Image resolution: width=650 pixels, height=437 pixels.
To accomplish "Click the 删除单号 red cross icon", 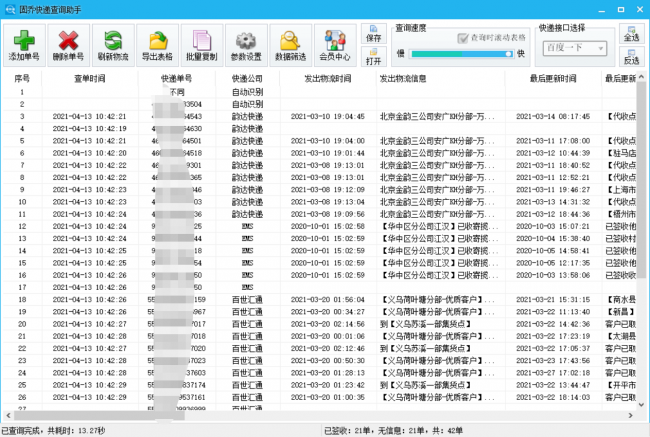I will click(x=68, y=45).
